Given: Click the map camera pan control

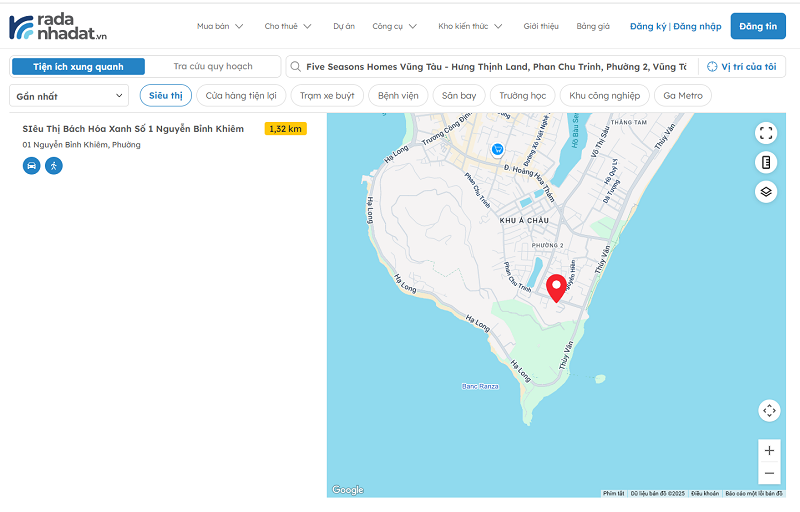Looking at the screenshot, I should point(768,410).
